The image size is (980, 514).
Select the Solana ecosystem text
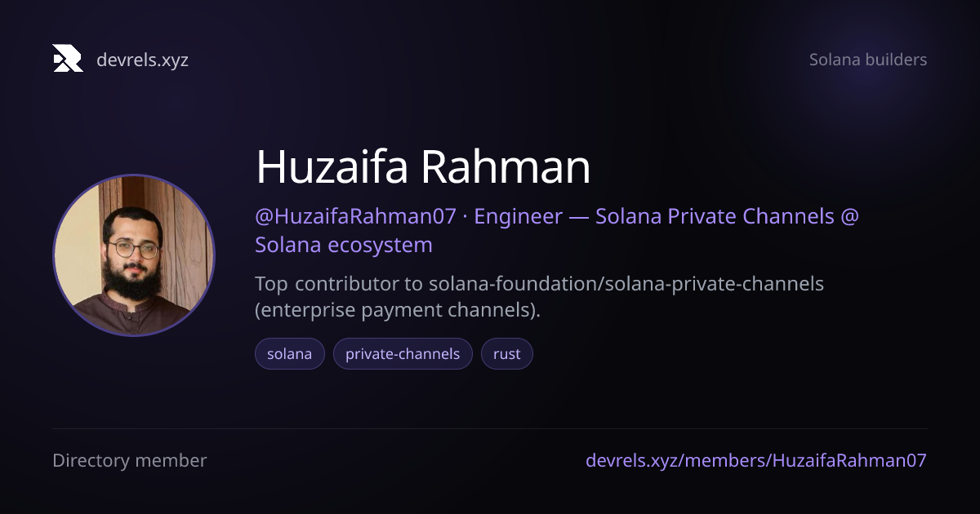(x=344, y=245)
